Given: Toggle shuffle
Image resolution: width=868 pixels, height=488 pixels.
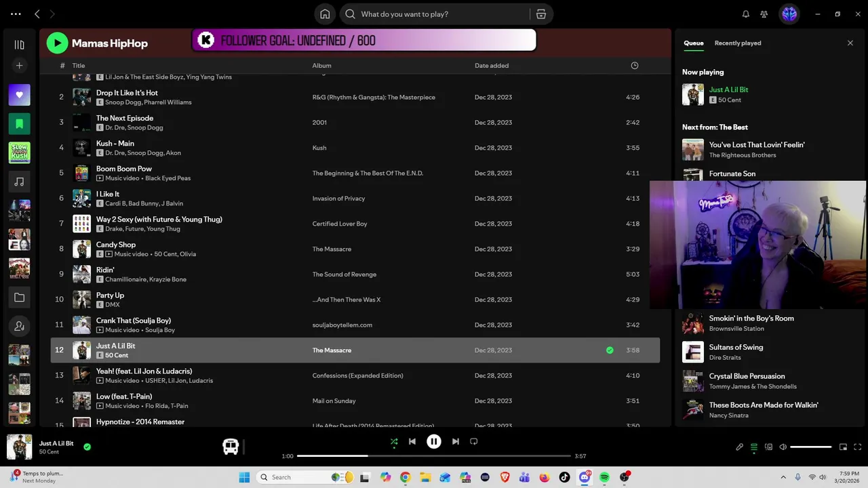Looking at the screenshot, I should [394, 441].
